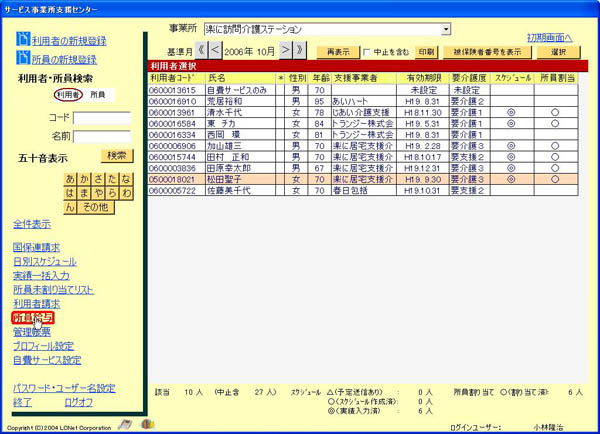The width and height of the screenshot is (600, 434).
Task: Click 終了 link
Action: (x=22, y=402)
